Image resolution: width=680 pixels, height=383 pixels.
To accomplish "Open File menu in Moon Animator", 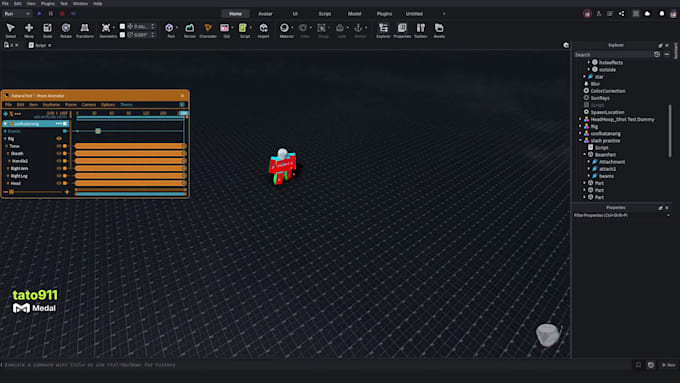I will click(8, 105).
